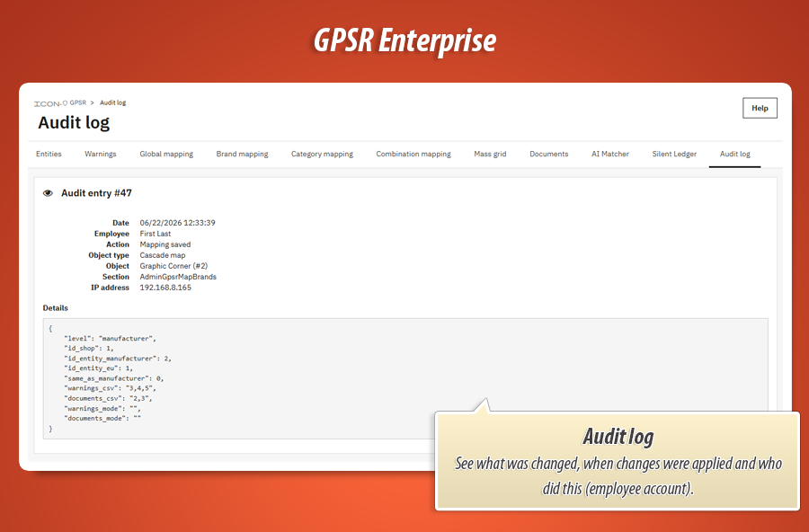809x532 pixels.
Task: Click the "documents_csv": "2,3" line
Action: pos(109,398)
